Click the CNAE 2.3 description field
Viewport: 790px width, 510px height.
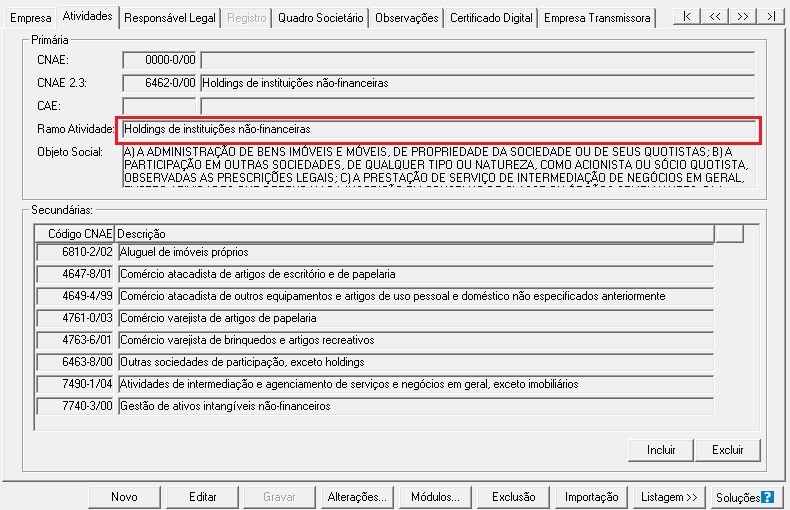point(478,83)
